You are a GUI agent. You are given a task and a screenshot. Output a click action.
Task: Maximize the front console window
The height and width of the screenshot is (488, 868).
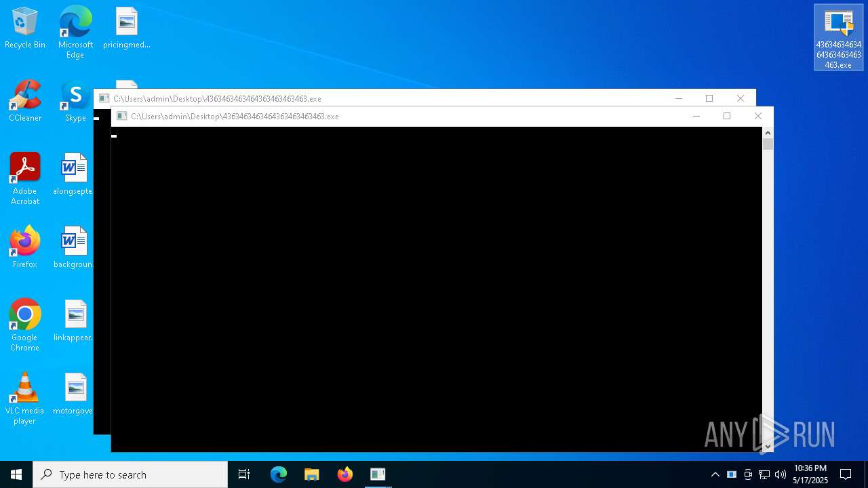(x=727, y=116)
